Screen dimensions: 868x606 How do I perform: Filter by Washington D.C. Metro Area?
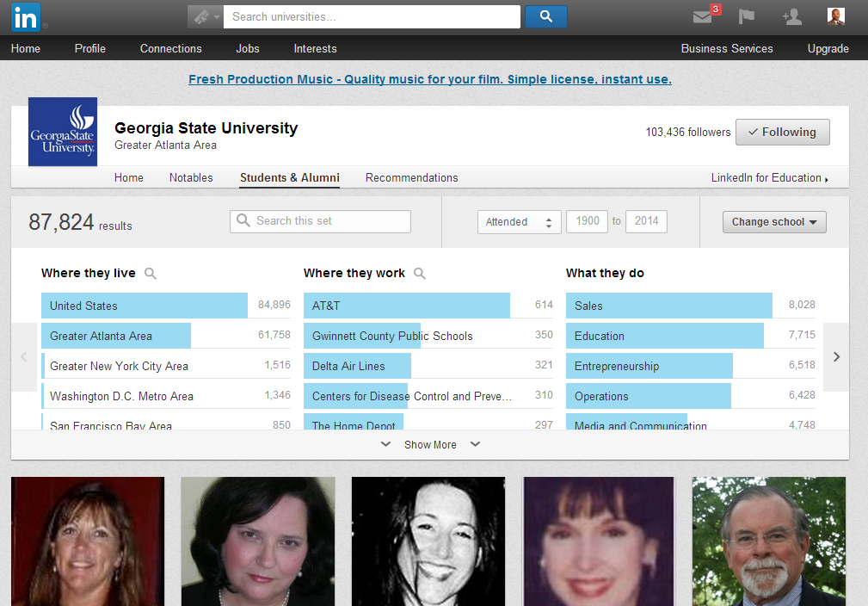point(166,396)
